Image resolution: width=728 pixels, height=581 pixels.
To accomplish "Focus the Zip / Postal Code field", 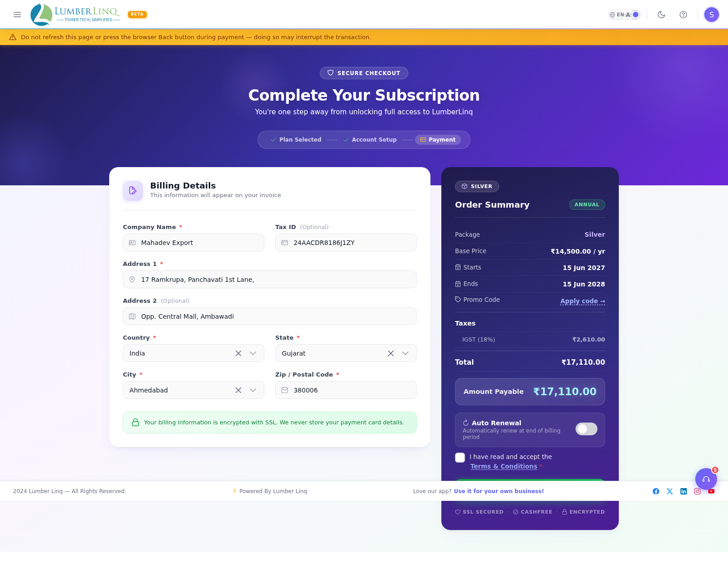I will (x=346, y=390).
